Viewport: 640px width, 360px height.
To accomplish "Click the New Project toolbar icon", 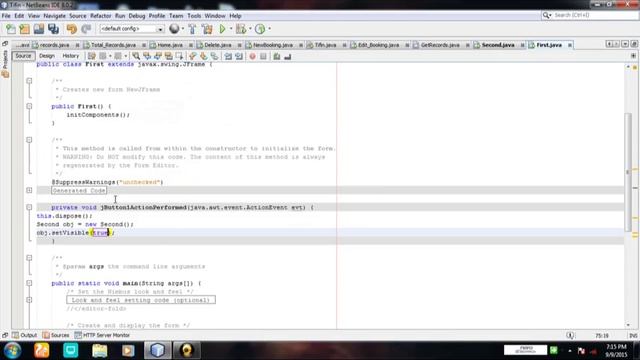I will 24,29.
